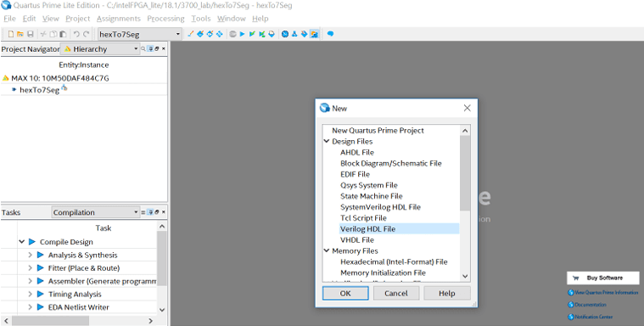The width and height of the screenshot is (644, 326).
Task: Click the Stop Processing toolbar icon
Action: point(232,34)
